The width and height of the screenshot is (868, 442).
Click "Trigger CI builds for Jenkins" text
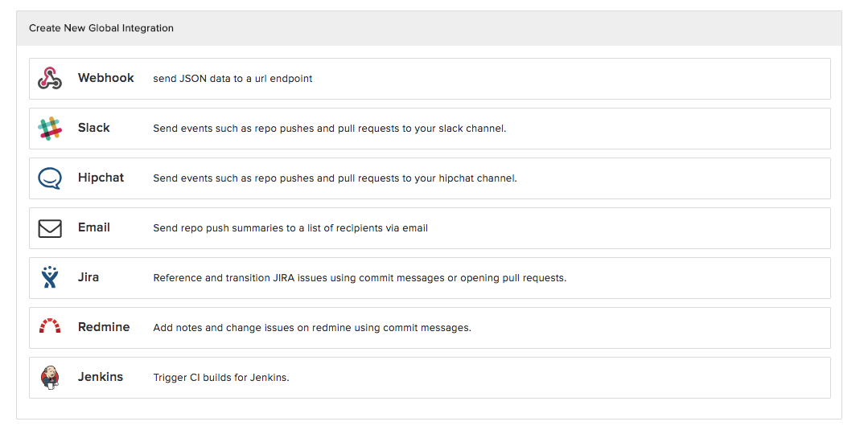pos(220,378)
